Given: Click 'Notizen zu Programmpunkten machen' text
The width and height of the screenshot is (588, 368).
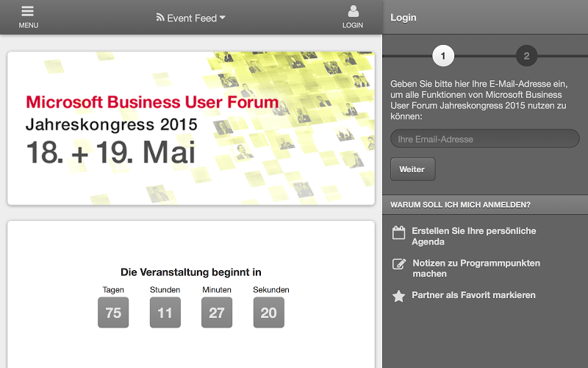Looking at the screenshot, I should coord(476,268).
